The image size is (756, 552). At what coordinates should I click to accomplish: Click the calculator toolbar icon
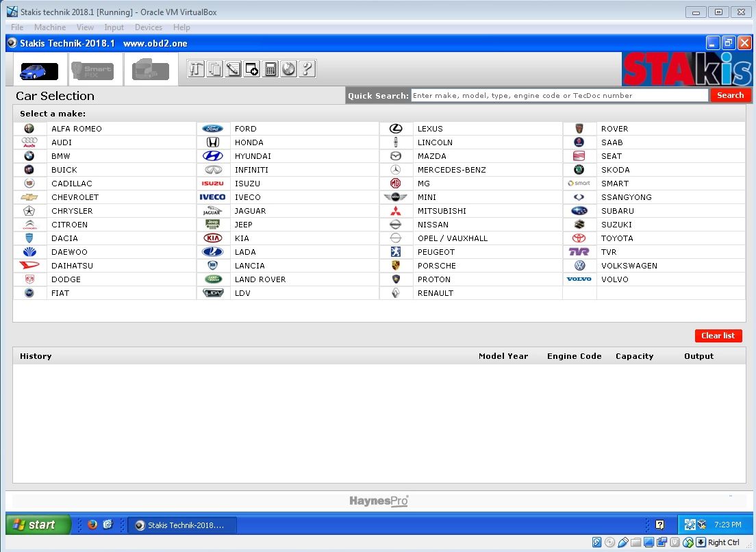[x=270, y=68]
